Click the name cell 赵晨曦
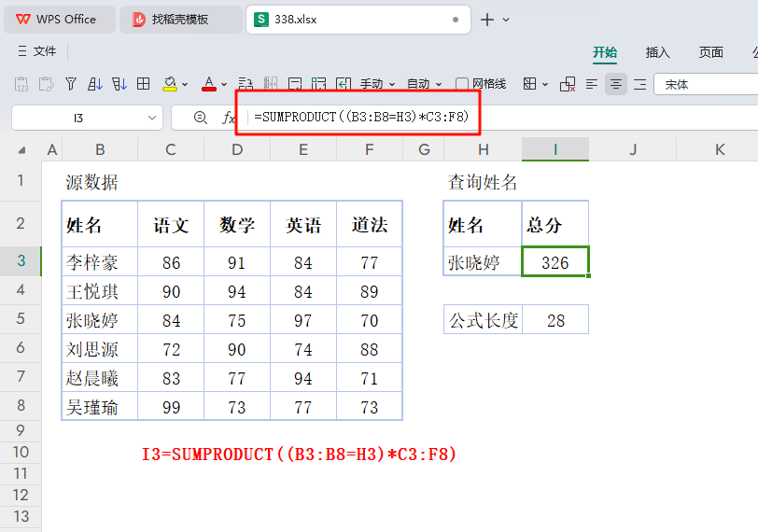The height and width of the screenshot is (532, 758). coord(100,378)
